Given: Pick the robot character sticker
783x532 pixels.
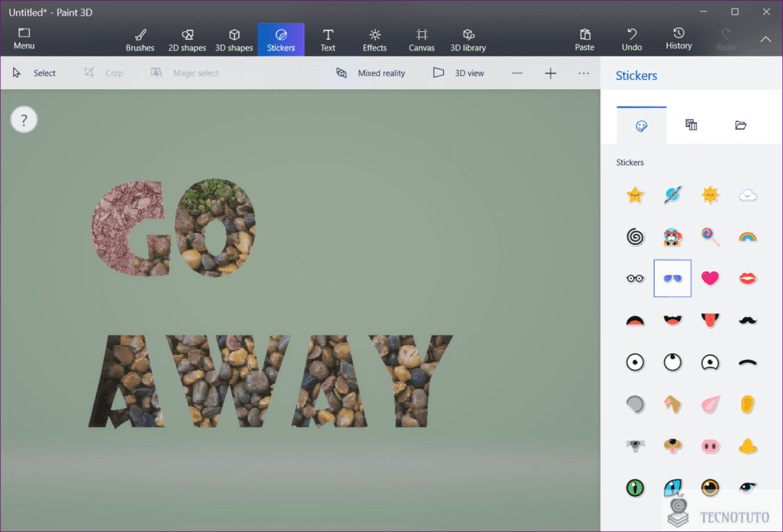Looking at the screenshot, I should click(x=673, y=236).
